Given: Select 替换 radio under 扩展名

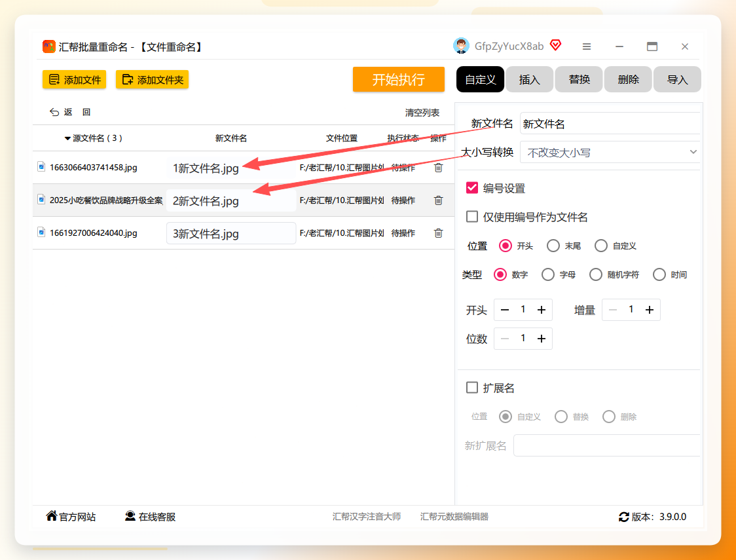Looking at the screenshot, I should coord(561,417).
